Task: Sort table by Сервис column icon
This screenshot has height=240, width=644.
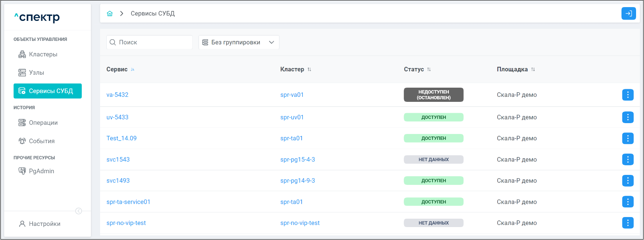Action: click(133, 70)
